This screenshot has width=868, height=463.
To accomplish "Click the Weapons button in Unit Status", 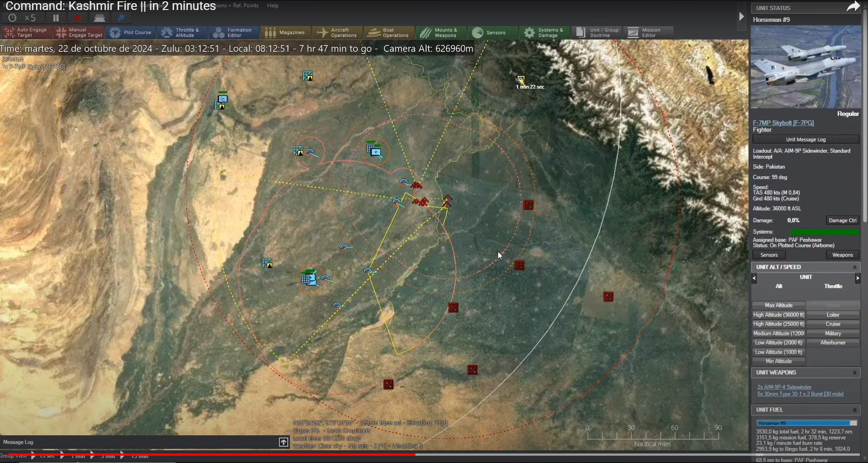I will click(843, 255).
